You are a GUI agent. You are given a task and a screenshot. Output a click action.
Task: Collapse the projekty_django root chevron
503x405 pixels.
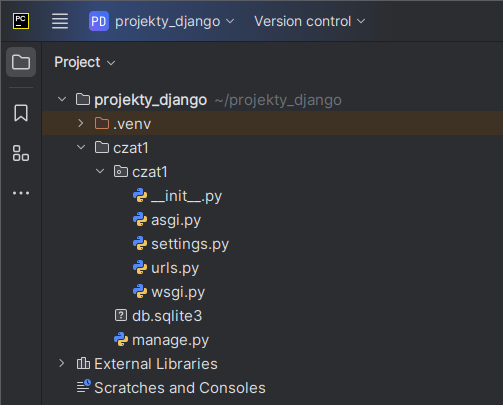tap(62, 99)
